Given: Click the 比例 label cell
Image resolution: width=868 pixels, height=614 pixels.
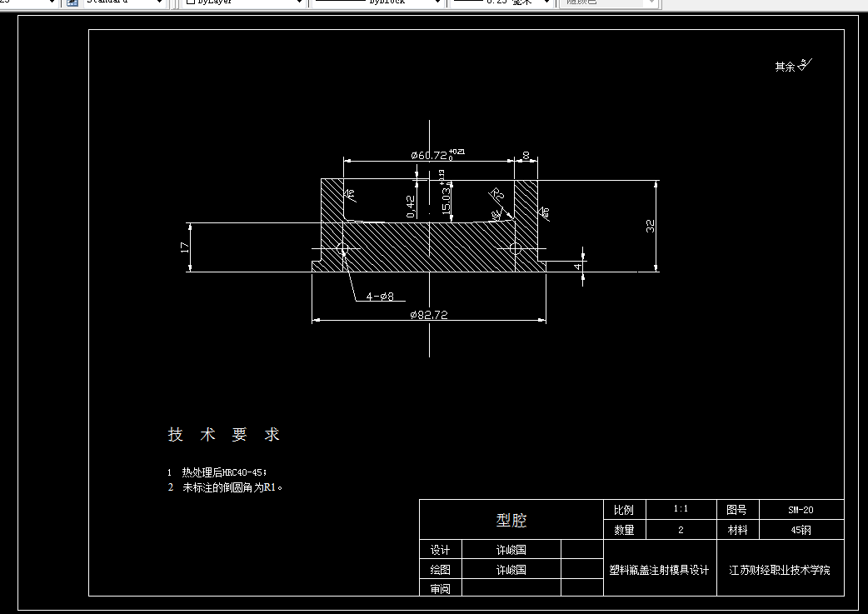Looking at the screenshot, I should click(625, 509).
